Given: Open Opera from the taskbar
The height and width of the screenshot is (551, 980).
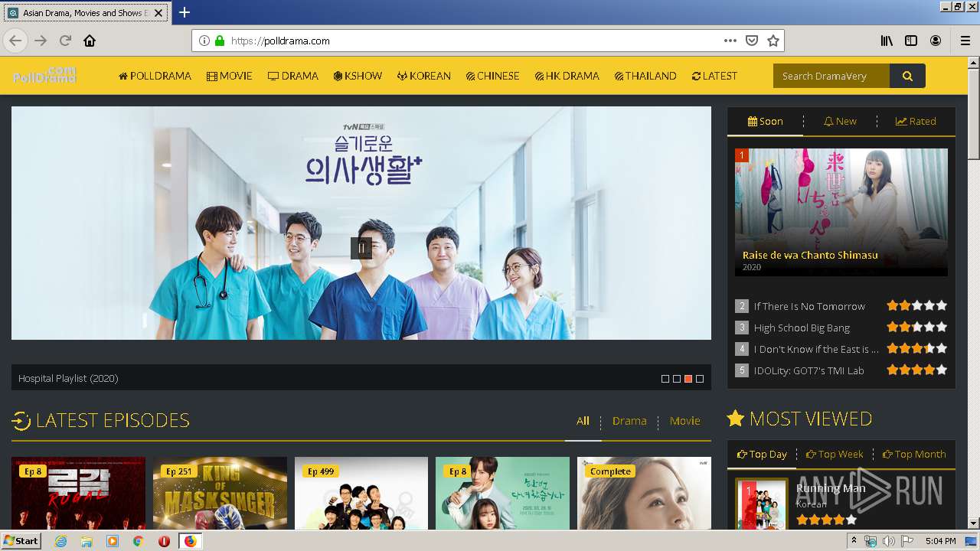Looking at the screenshot, I should pos(164,541).
